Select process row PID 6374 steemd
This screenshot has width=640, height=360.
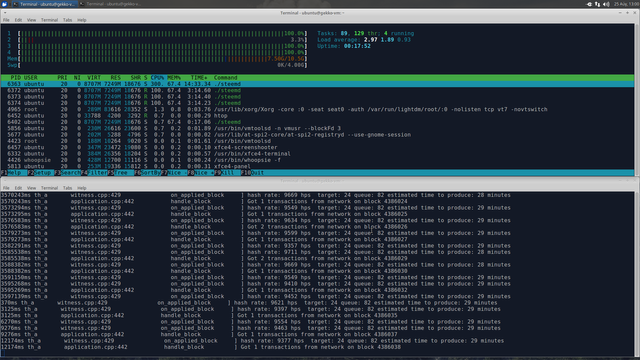point(318,103)
